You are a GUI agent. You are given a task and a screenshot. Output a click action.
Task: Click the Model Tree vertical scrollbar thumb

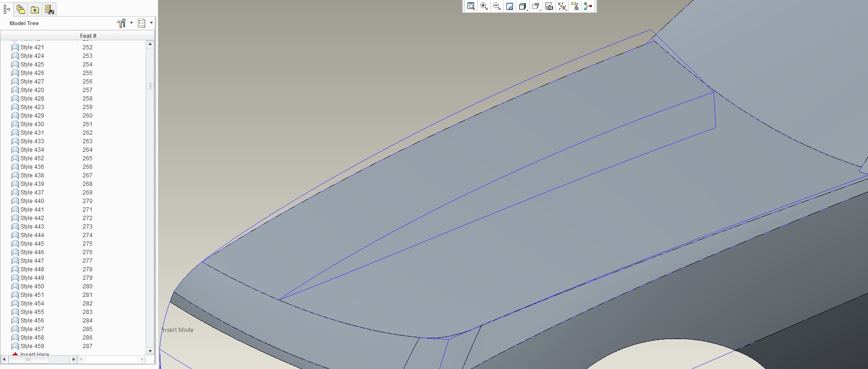150,86
